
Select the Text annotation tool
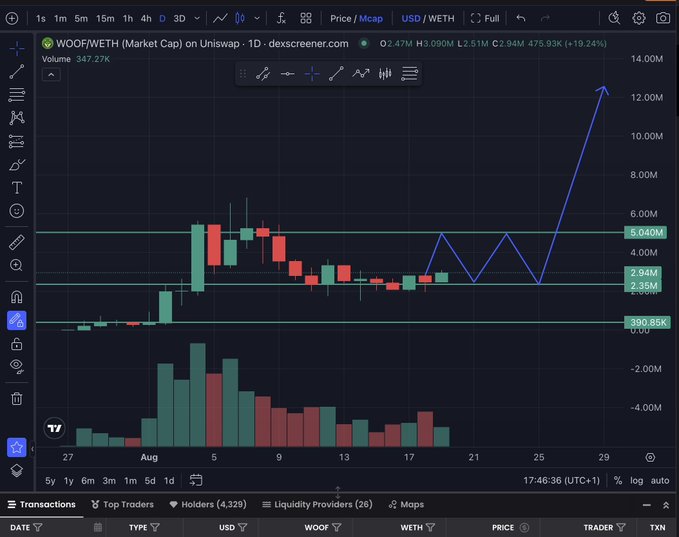click(16, 188)
